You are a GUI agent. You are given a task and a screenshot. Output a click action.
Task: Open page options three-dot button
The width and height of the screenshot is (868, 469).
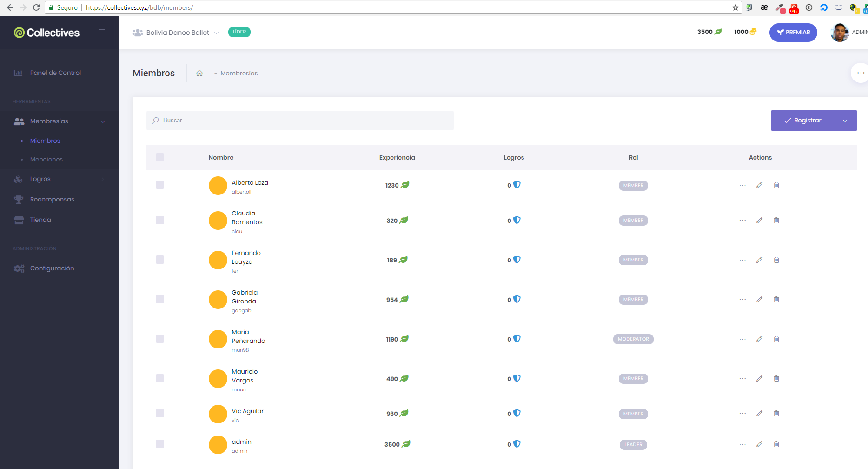point(861,73)
